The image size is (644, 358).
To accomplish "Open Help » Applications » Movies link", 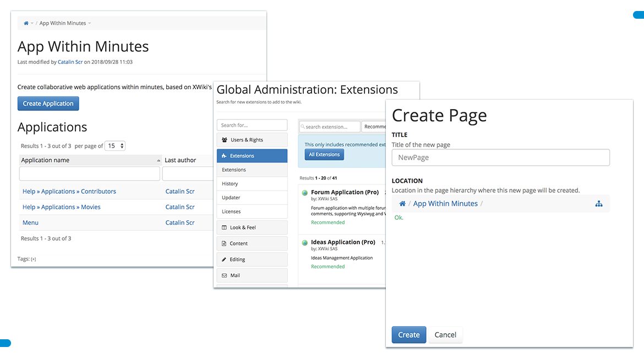I will click(x=61, y=207).
